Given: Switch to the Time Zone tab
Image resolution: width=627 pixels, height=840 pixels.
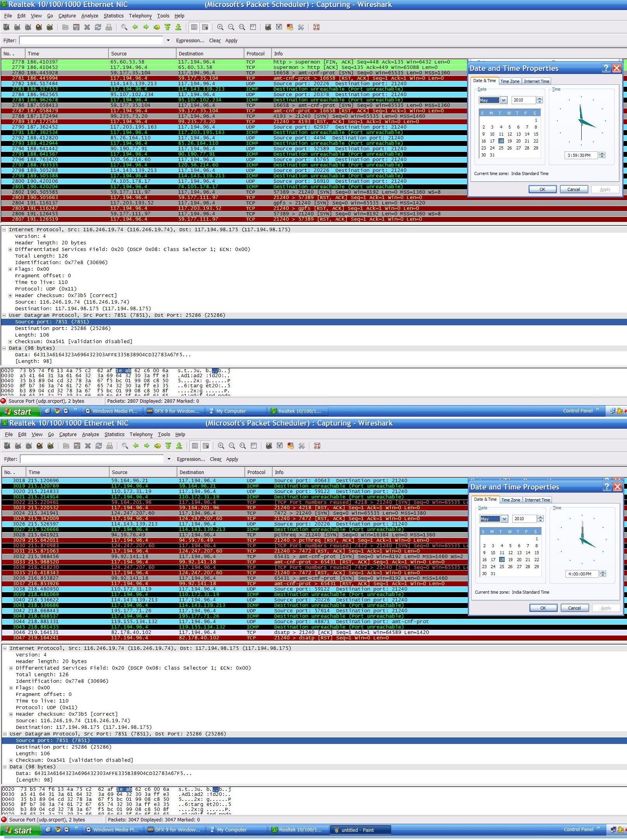Looking at the screenshot, I should (510, 81).
